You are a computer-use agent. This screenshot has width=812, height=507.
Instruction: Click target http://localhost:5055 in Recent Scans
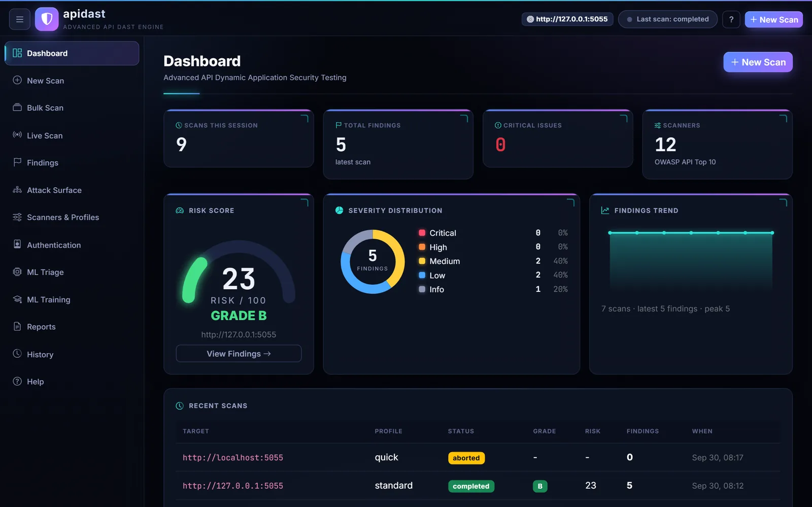coord(233,458)
